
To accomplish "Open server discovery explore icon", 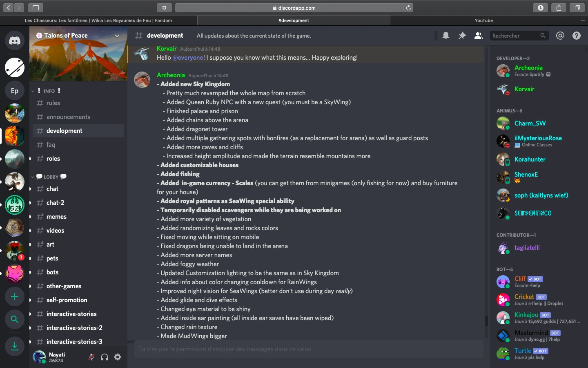I will tap(15, 319).
